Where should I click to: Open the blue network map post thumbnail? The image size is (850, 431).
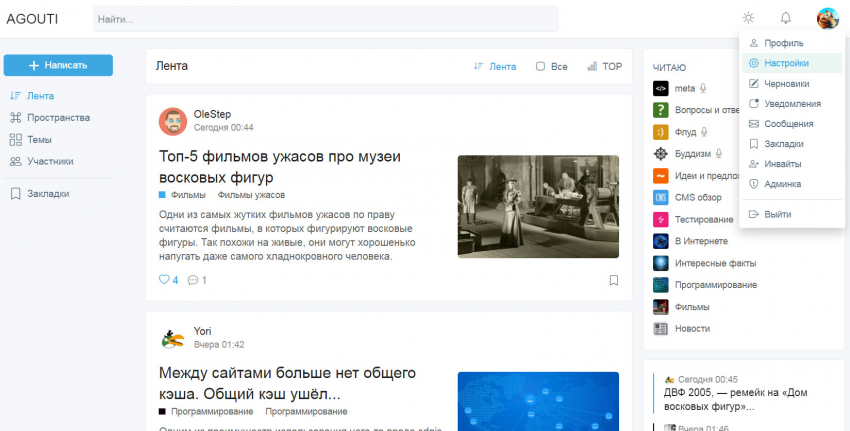(538, 401)
